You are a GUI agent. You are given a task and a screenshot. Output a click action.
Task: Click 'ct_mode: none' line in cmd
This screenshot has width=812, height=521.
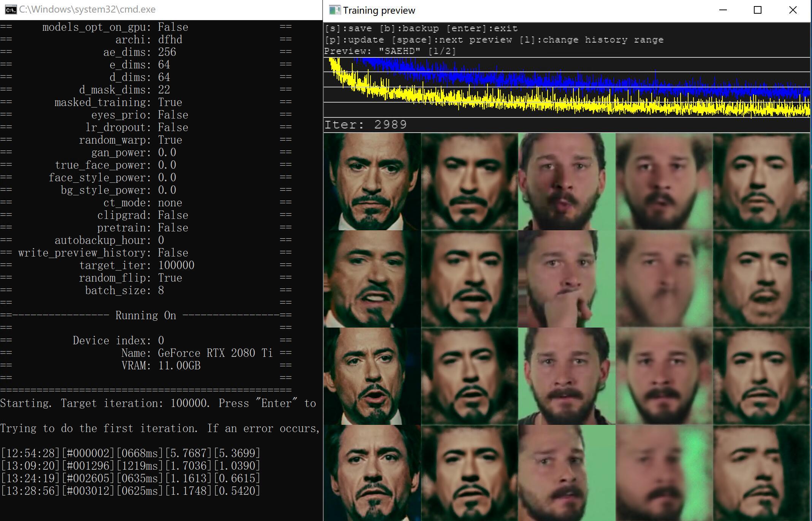[142, 203]
